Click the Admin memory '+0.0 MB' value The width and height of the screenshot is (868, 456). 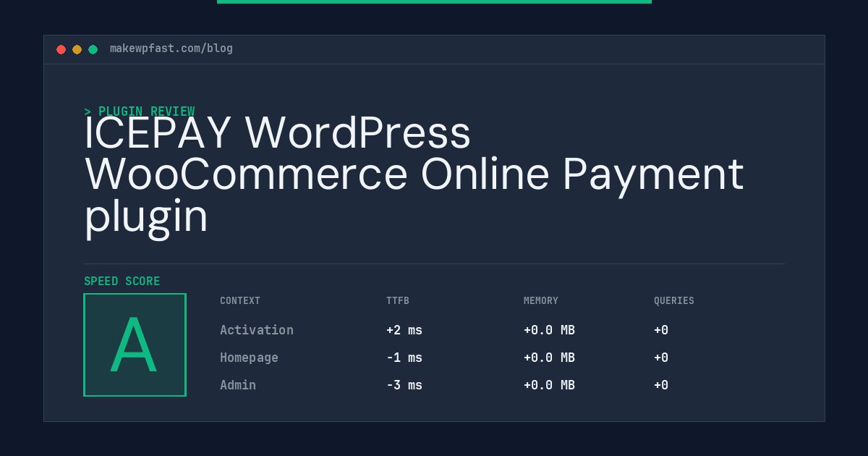coord(549,385)
